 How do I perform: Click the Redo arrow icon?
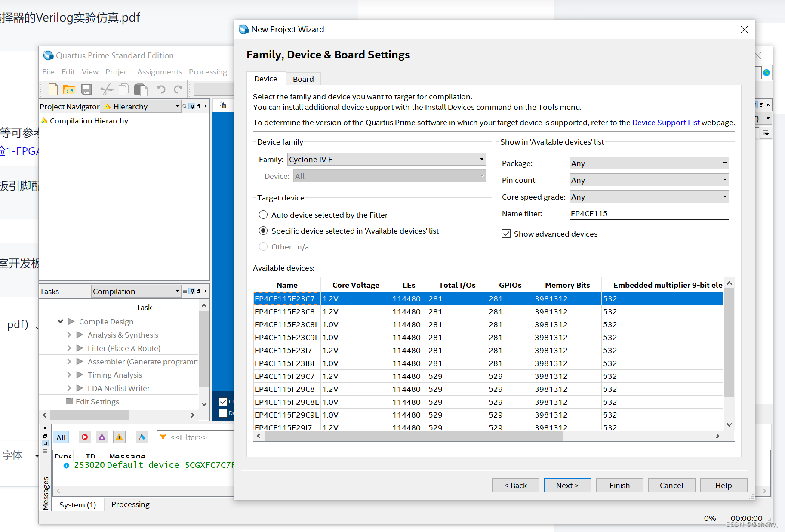click(x=178, y=89)
